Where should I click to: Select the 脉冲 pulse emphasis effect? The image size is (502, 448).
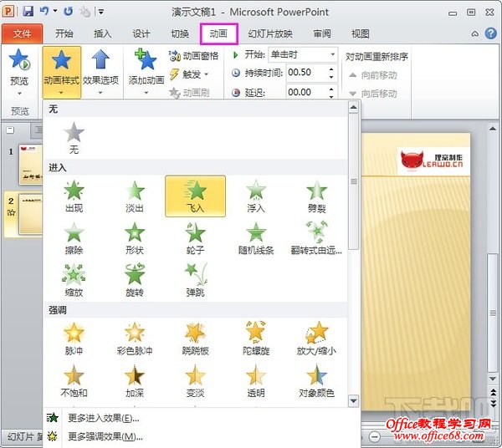(x=74, y=339)
